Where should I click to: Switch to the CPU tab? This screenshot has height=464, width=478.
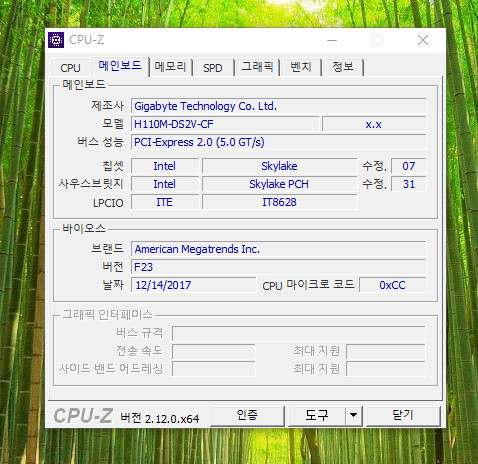pos(70,68)
